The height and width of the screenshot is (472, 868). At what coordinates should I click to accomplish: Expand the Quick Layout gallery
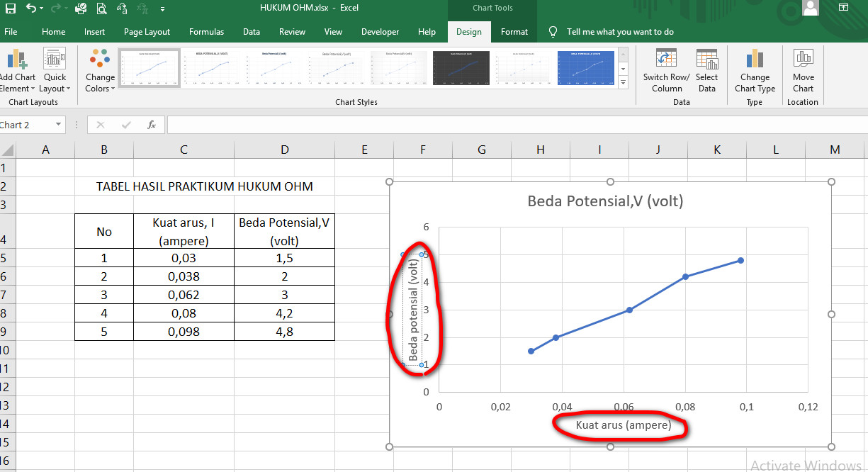coord(55,71)
